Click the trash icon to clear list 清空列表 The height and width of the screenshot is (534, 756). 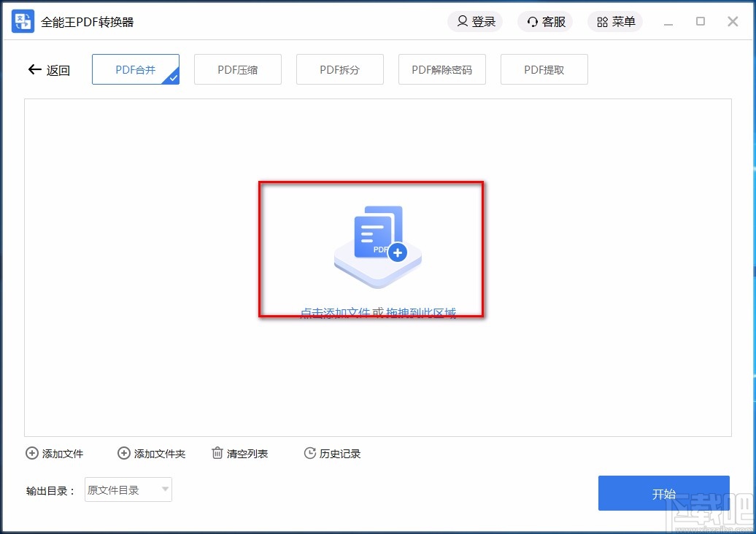click(x=217, y=453)
